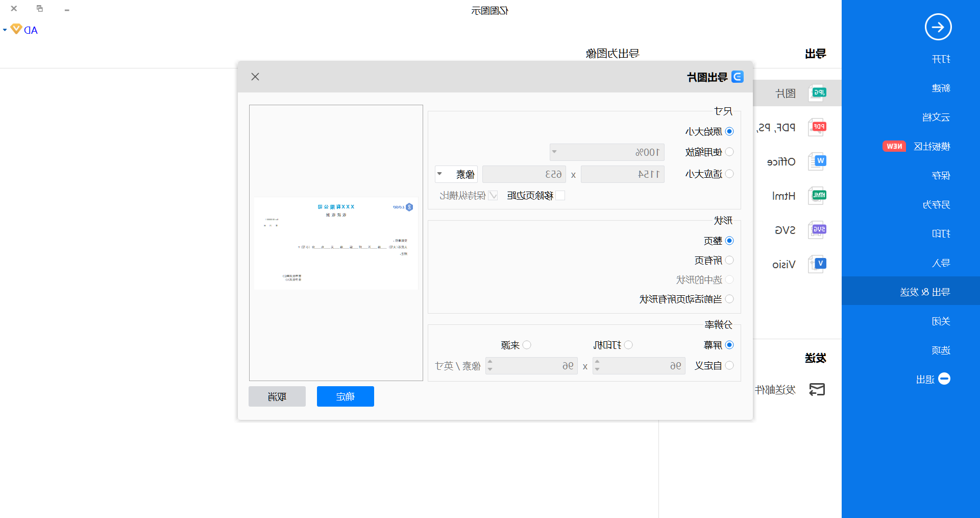This screenshot has width=980, height=518.
Task: Click the 另存为 sidebar menu item
Action: (x=936, y=205)
